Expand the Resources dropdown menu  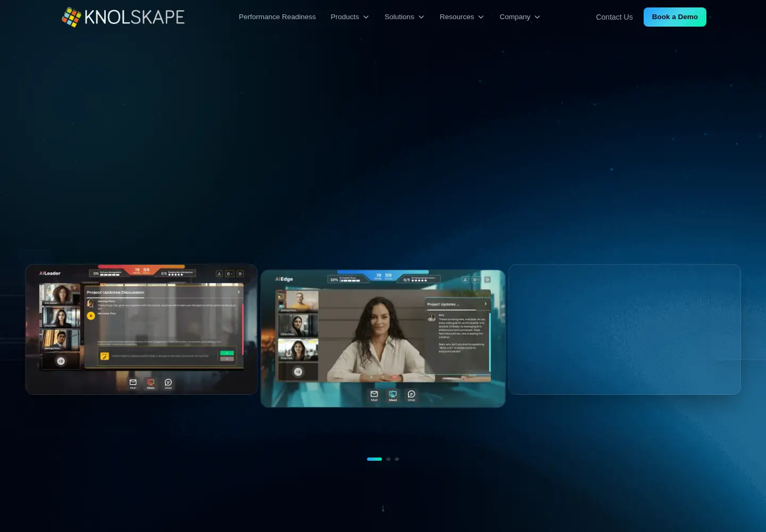(x=462, y=17)
